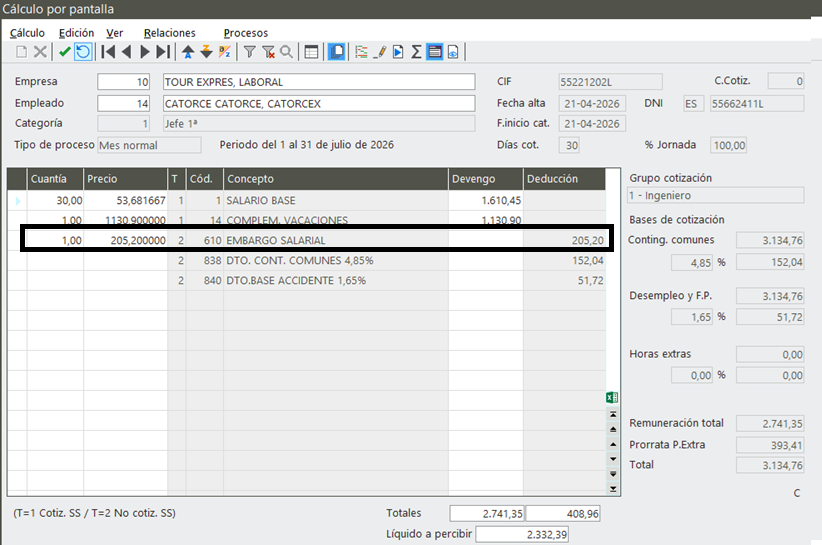Click the Cuantía column header
Image resolution: width=822 pixels, height=545 pixels.
(x=55, y=179)
